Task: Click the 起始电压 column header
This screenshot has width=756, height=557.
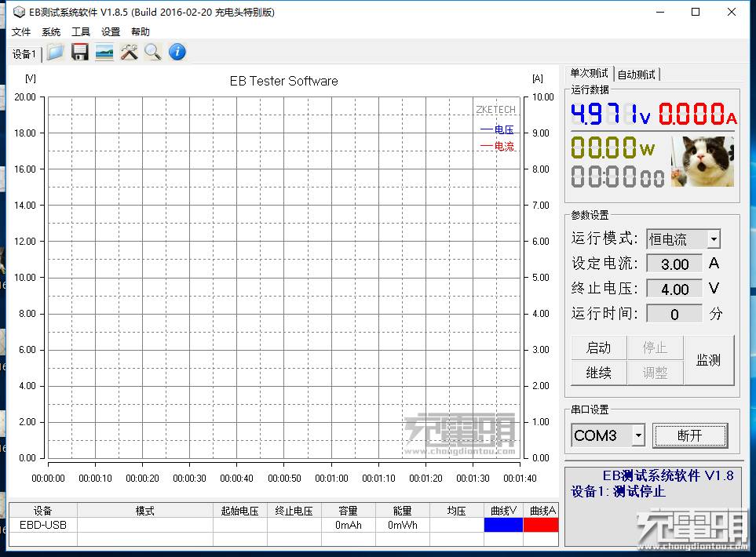Action: click(x=239, y=511)
